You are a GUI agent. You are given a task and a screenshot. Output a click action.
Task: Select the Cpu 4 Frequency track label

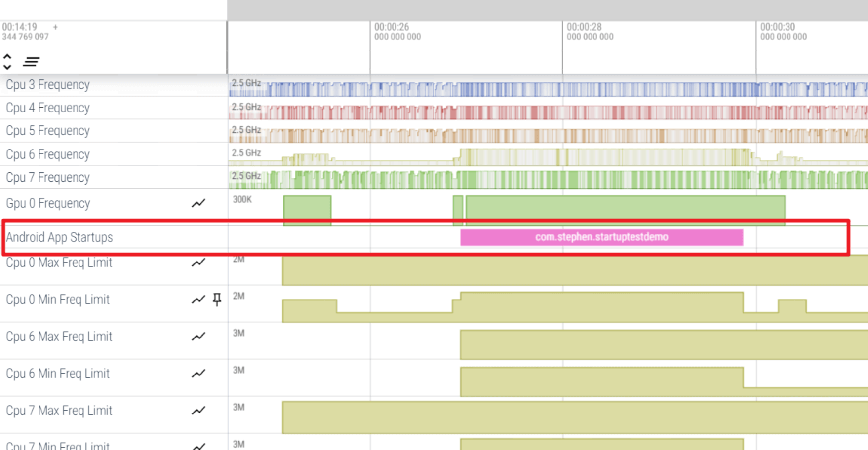point(48,108)
